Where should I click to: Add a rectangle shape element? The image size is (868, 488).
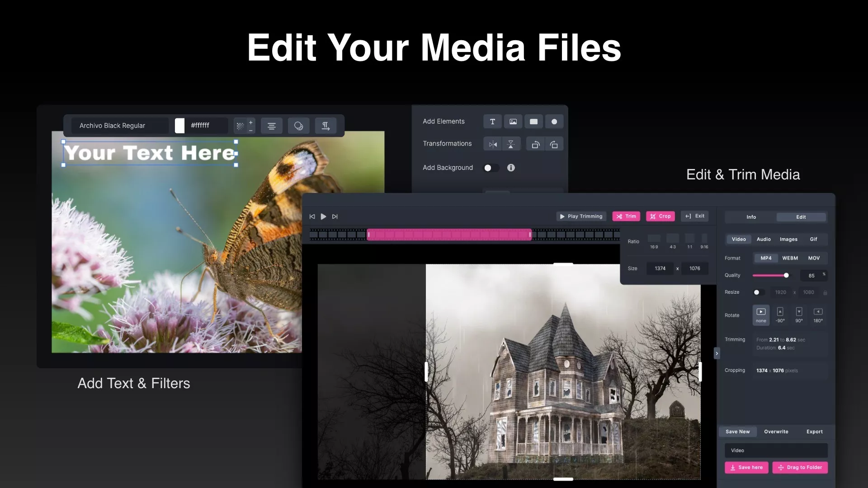coord(533,122)
